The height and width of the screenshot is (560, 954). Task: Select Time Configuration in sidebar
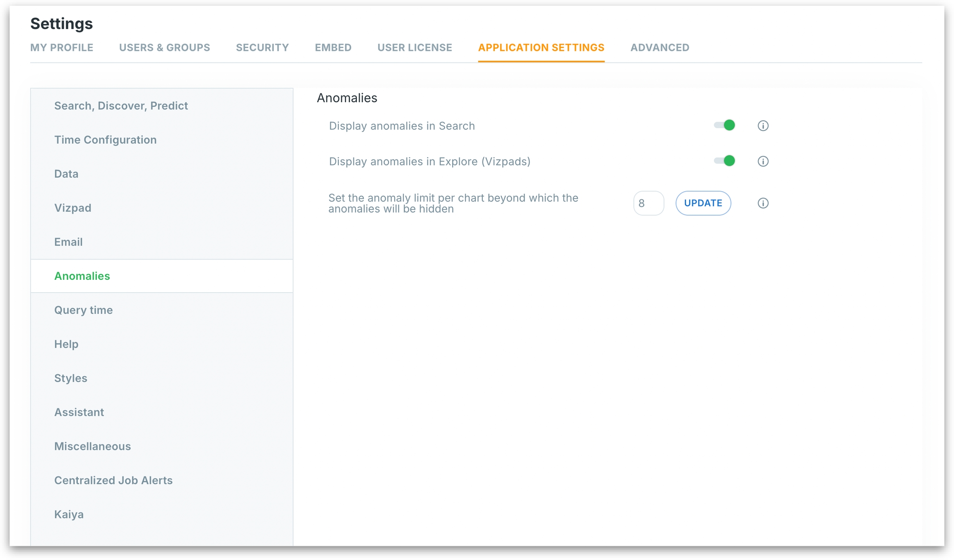[105, 140]
